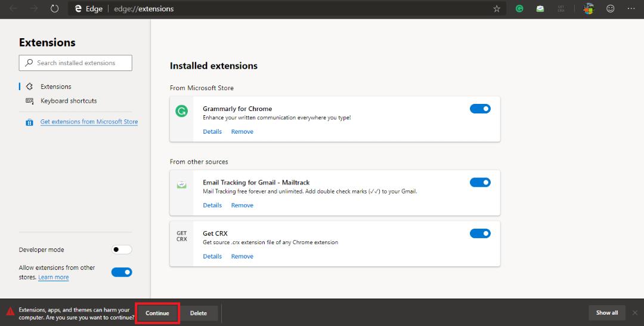This screenshot has width=644, height=326.
Task: Click the browser Forward arrow
Action: point(33,8)
